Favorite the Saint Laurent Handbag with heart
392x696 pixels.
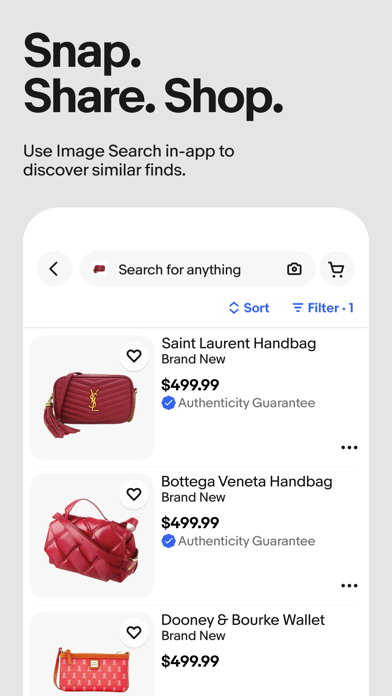click(x=134, y=356)
